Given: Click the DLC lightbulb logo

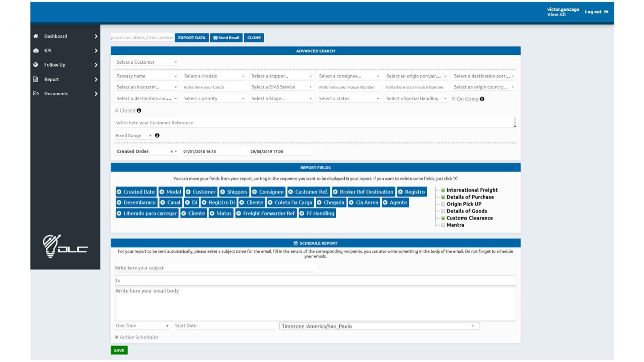Looking at the screenshot, I should tap(65, 246).
